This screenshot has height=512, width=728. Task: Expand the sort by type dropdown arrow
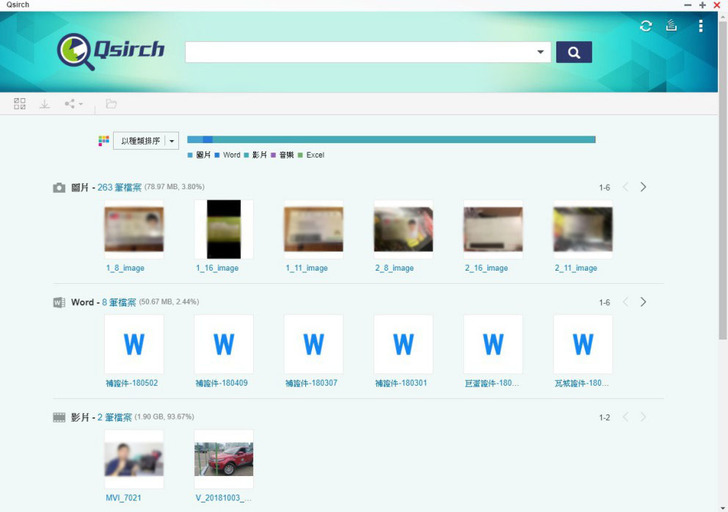[172, 141]
